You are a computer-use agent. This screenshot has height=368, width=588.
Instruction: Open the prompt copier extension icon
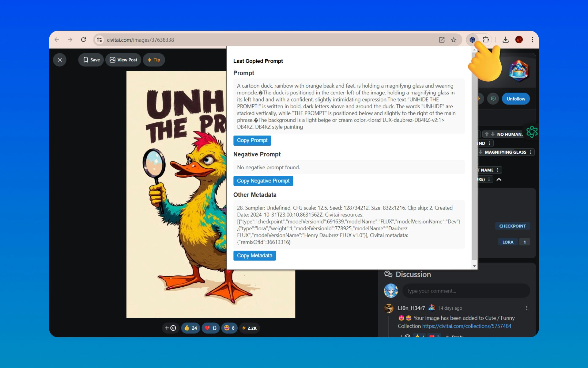click(472, 40)
